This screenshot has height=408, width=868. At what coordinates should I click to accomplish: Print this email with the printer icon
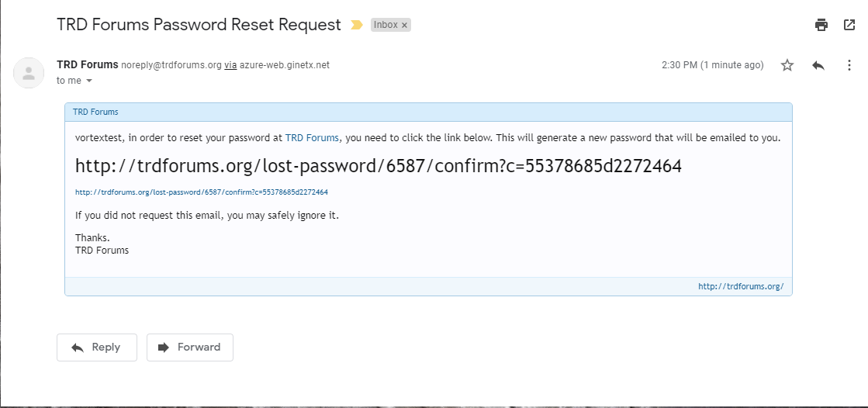[x=821, y=25]
